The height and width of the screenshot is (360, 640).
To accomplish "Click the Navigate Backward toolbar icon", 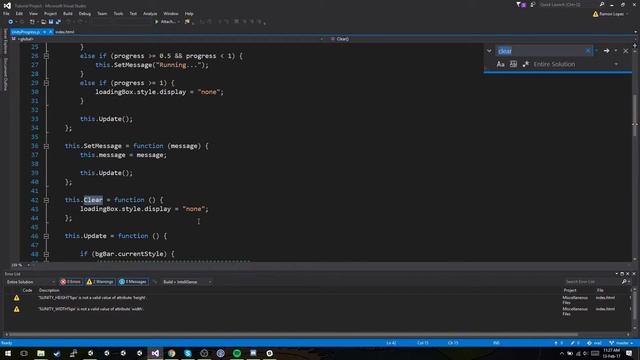I will pyautogui.click(x=11, y=22).
